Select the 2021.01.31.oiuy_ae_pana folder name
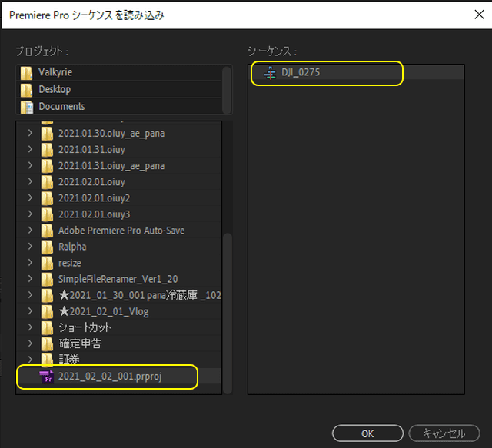The height and width of the screenshot is (448, 492). 111,166
